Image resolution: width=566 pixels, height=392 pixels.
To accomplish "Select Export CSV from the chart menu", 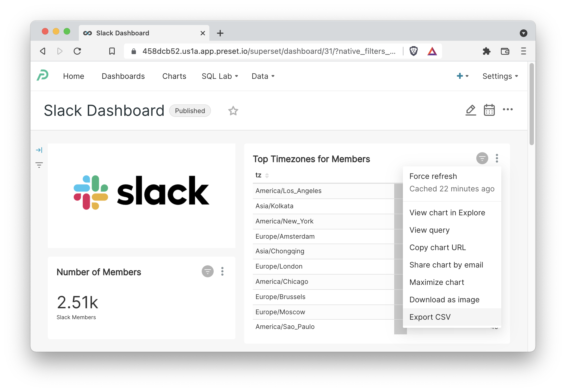I will (x=430, y=317).
